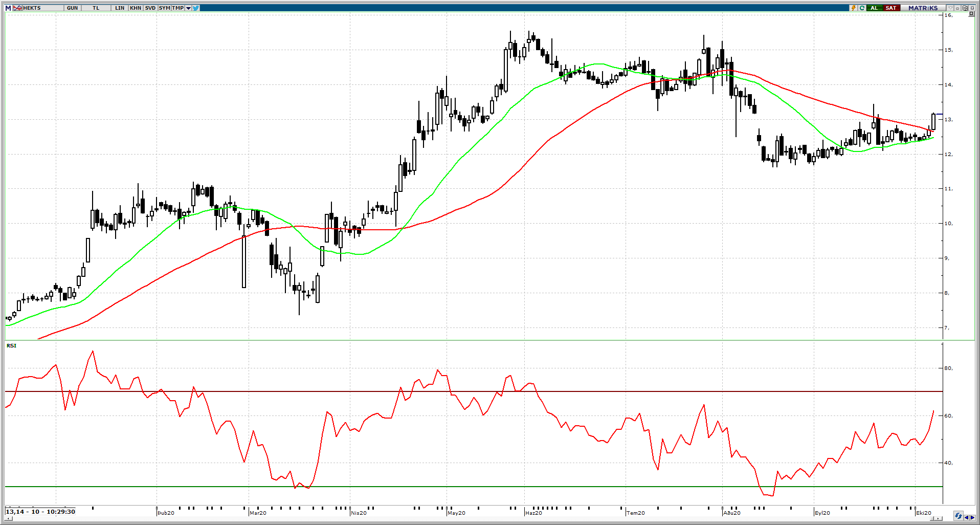Screen dimensions: 980x525
Task: Open the indicator chart icon beside HEKTS
Action: pyautogui.click(x=17, y=8)
